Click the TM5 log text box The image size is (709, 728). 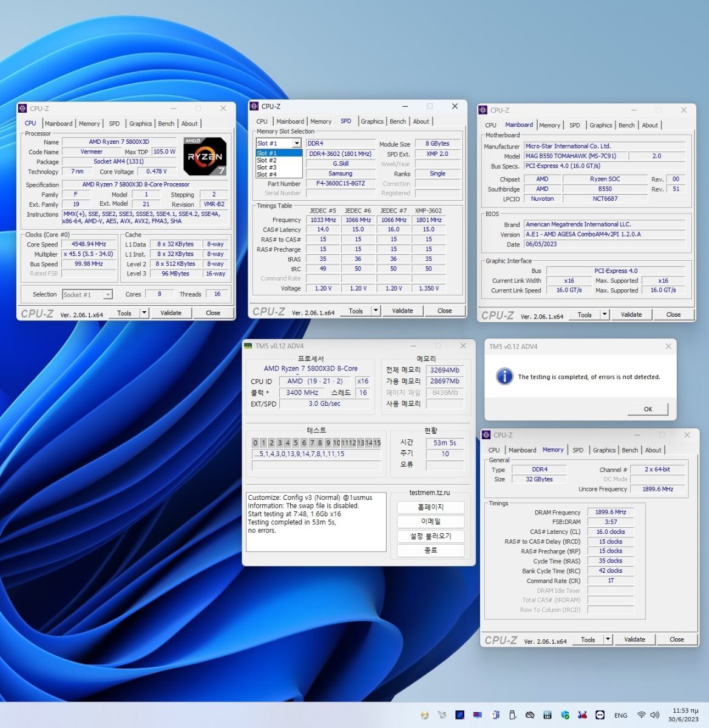316,522
